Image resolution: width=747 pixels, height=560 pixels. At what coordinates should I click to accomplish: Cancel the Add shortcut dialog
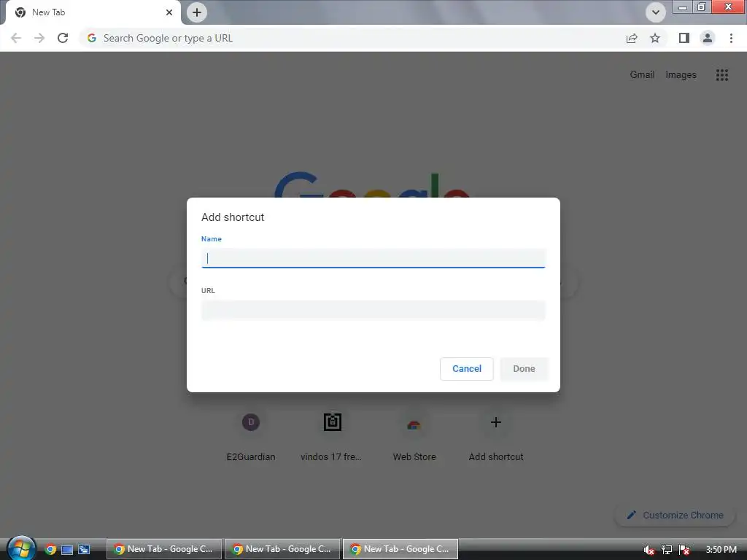coord(466,368)
